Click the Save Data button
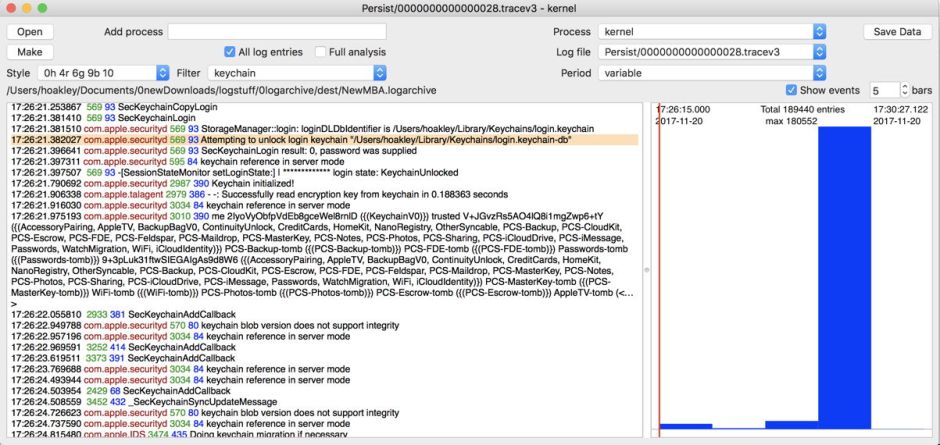The width and height of the screenshot is (940, 445). [897, 32]
